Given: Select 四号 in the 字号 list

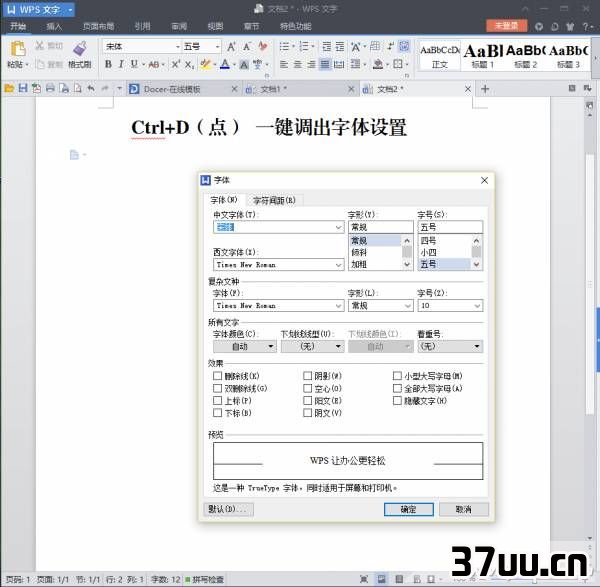Looking at the screenshot, I should click(x=444, y=241).
